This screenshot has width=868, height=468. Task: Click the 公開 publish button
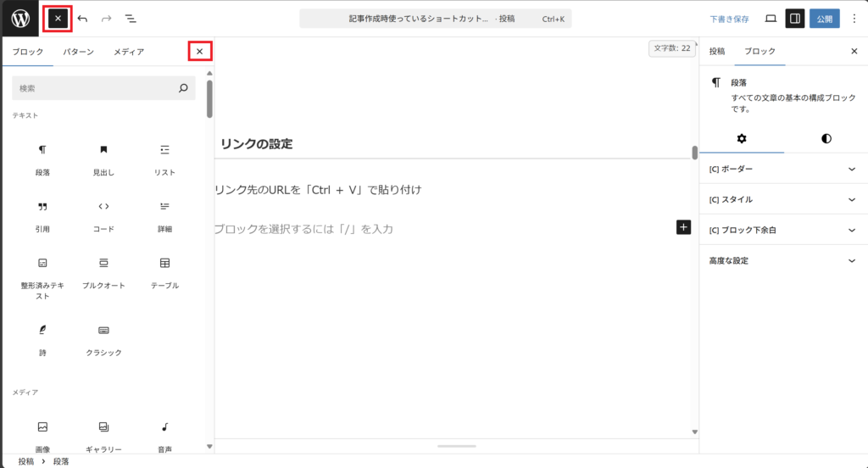825,18
